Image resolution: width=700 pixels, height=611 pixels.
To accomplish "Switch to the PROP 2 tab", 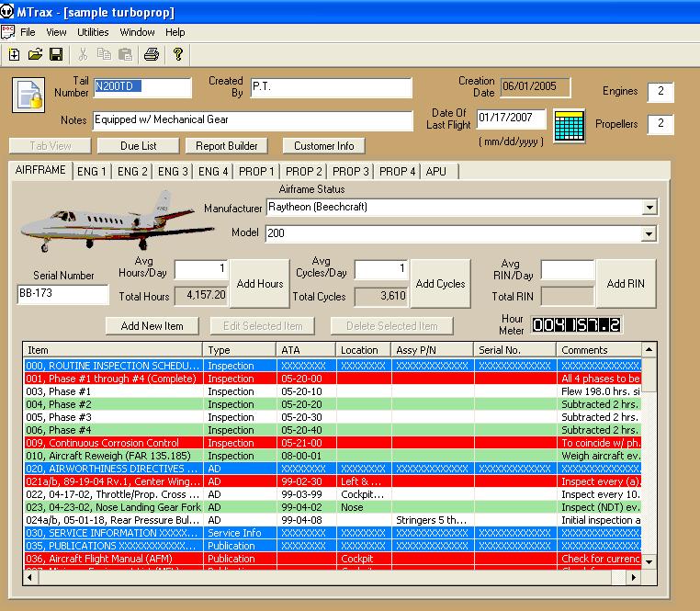I will (303, 172).
